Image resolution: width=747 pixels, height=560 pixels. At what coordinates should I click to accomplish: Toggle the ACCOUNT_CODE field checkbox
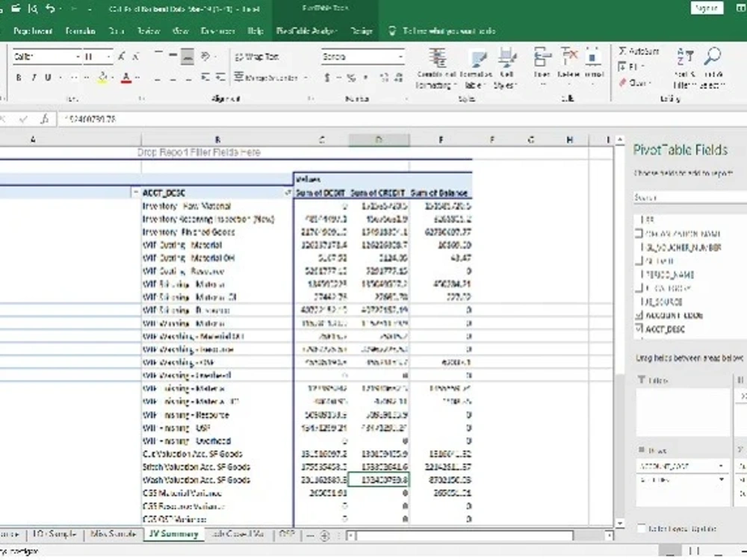[639, 315]
